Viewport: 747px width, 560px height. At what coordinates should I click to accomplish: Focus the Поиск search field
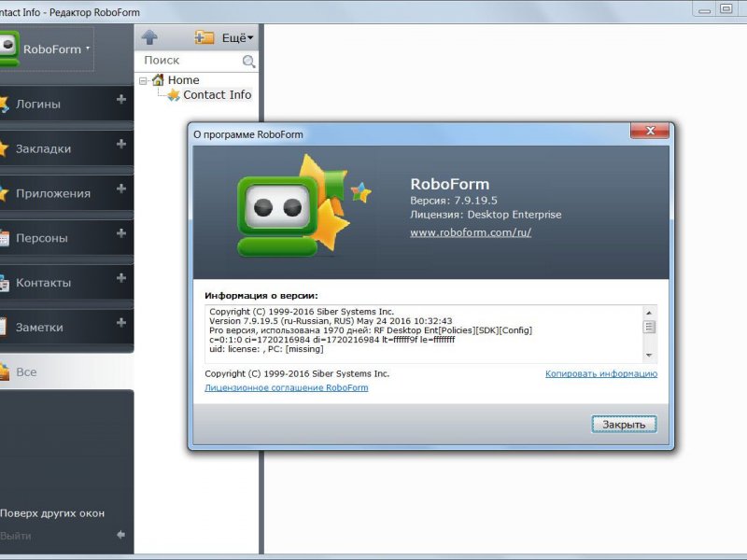190,61
